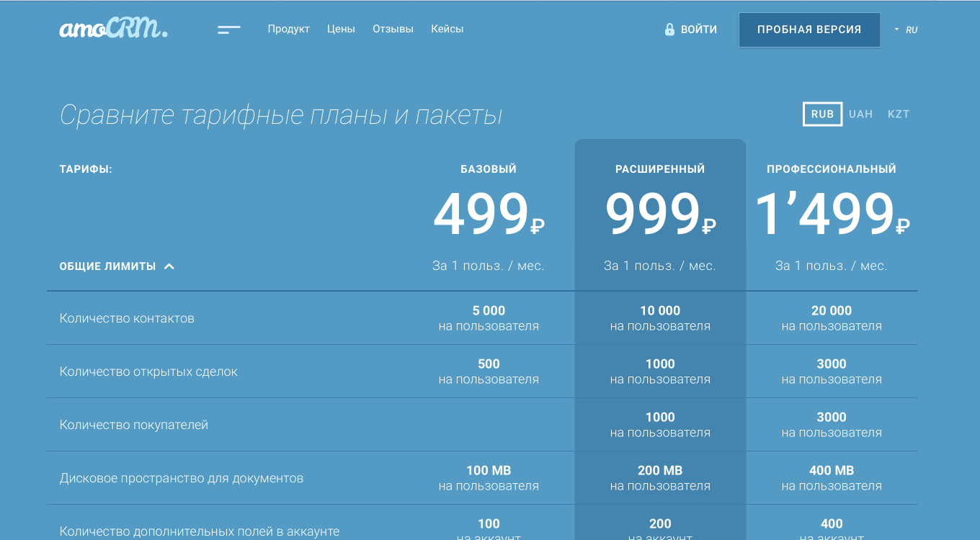
Task: Open the Отзывы page
Action: 392,29
